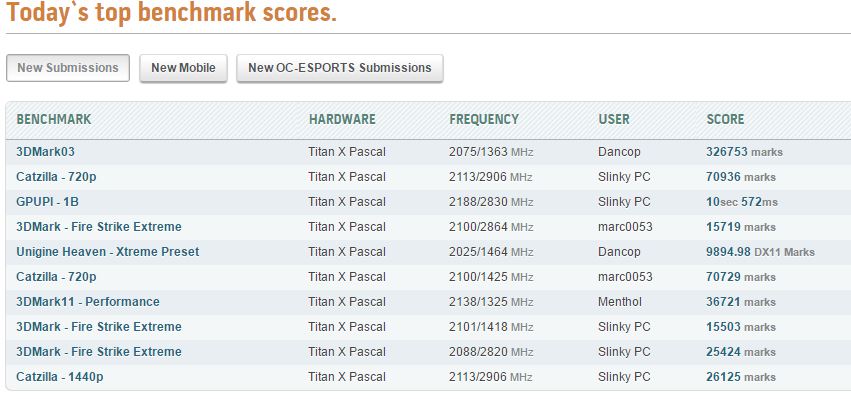The image size is (851, 399).
Task: Open the 3DMark11 - Performance link
Action: tap(88, 302)
